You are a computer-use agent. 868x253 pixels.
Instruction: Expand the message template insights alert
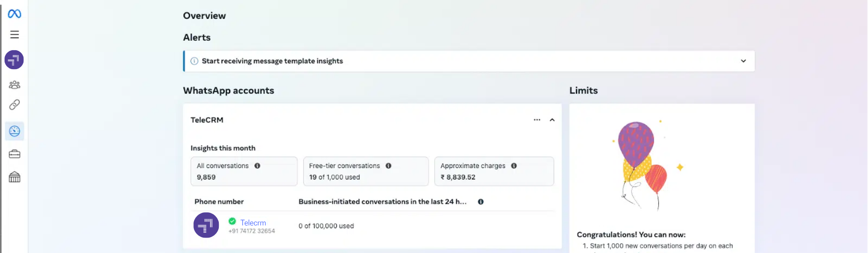(x=743, y=61)
